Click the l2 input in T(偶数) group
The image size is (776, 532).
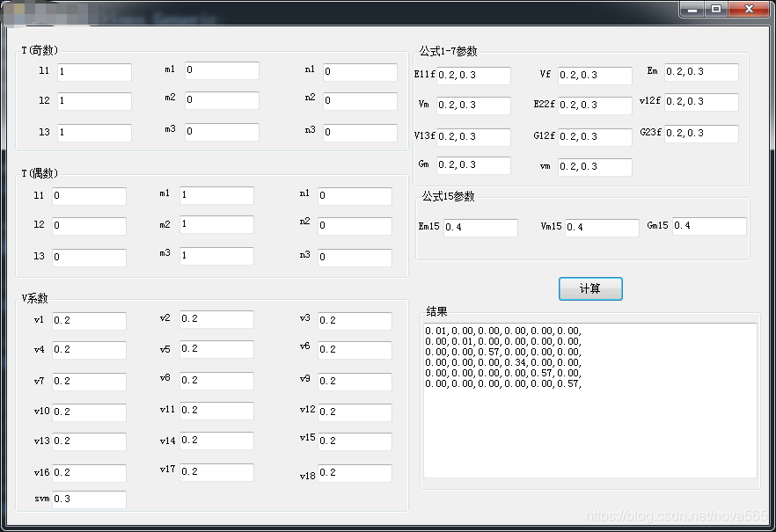click(x=89, y=226)
